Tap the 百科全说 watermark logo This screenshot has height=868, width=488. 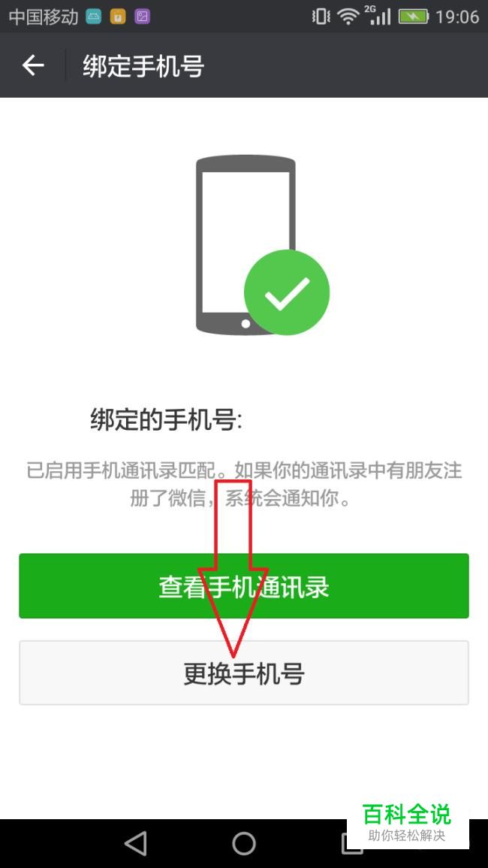tap(407, 823)
